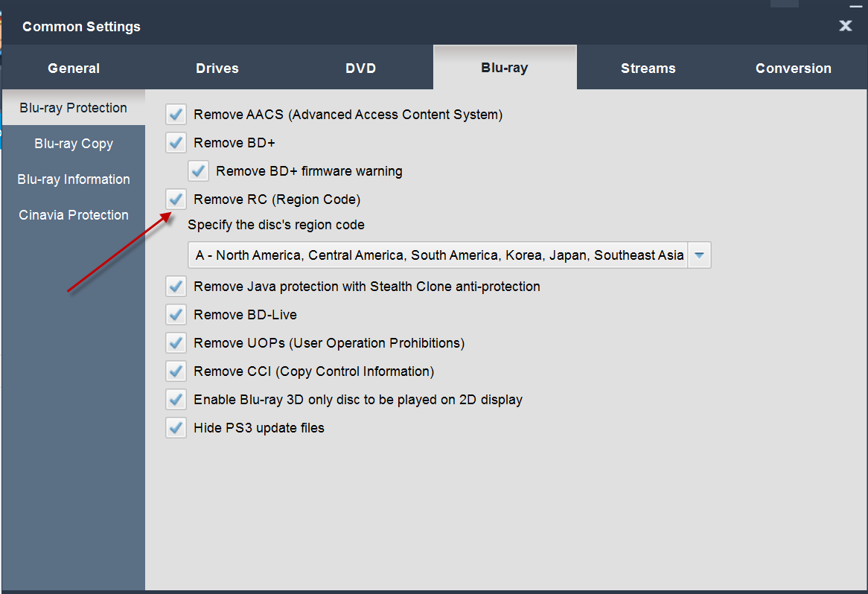This screenshot has height=594, width=868.
Task: Toggle the Remove BD+ checkbox
Action: tap(176, 143)
